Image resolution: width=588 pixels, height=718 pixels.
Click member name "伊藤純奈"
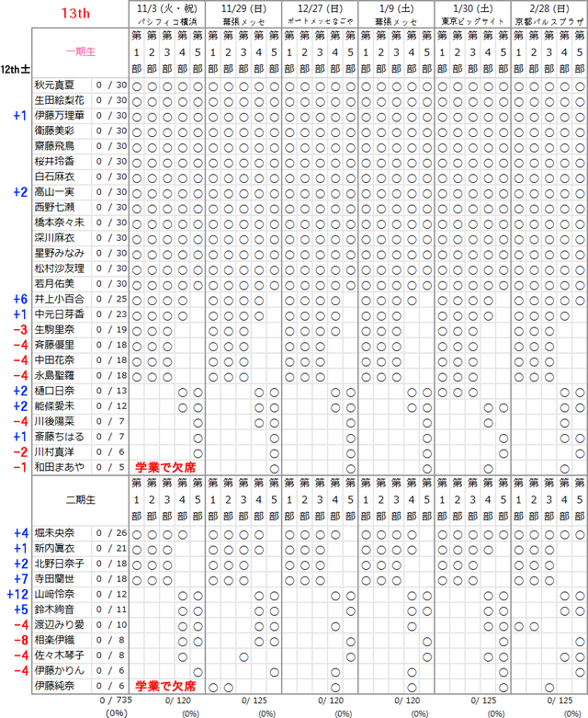pyautogui.click(x=54, y=686)
